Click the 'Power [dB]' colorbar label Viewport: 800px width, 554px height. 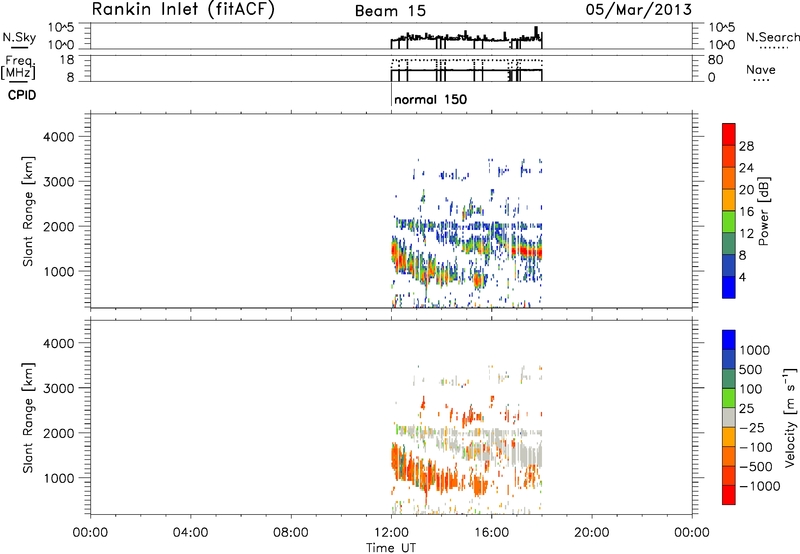point(764,211)
